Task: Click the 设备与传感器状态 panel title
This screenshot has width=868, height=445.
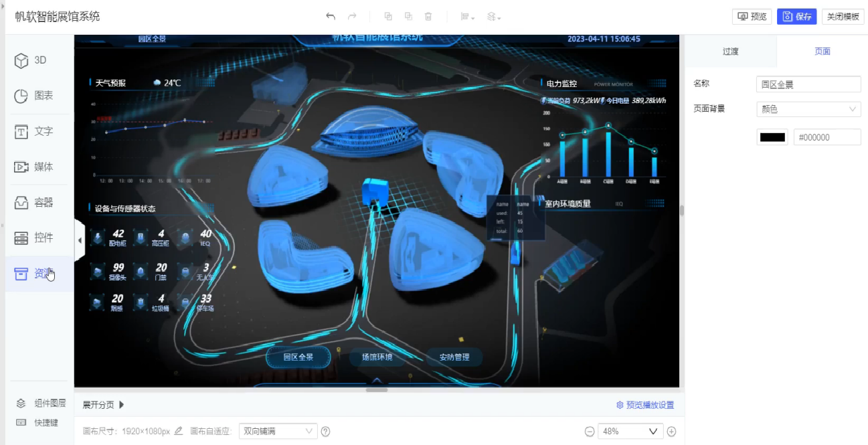Action: tap(125, 208)
